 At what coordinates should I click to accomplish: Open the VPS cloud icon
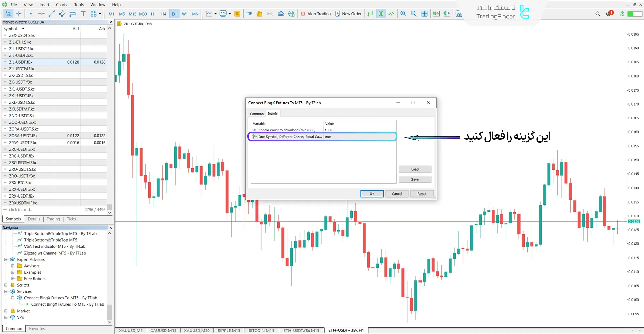tap(281, 14)
